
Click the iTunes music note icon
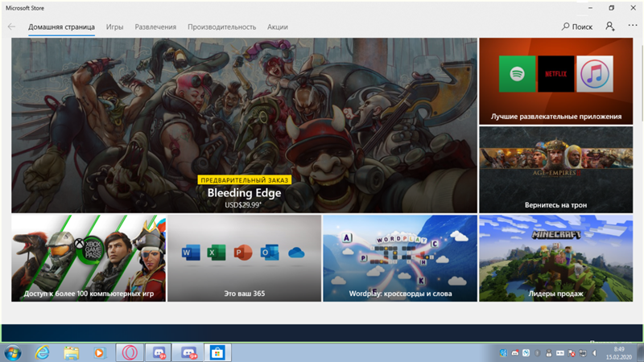click(x=595, y=74)
